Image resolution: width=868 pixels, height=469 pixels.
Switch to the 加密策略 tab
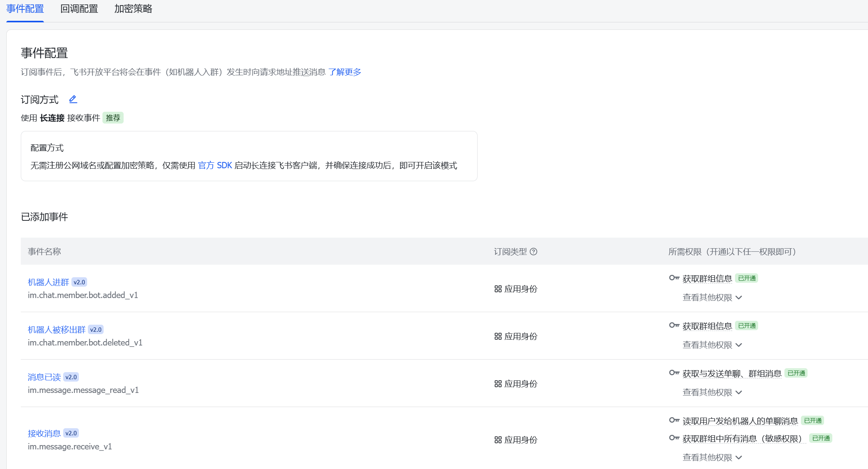[133, 9]
